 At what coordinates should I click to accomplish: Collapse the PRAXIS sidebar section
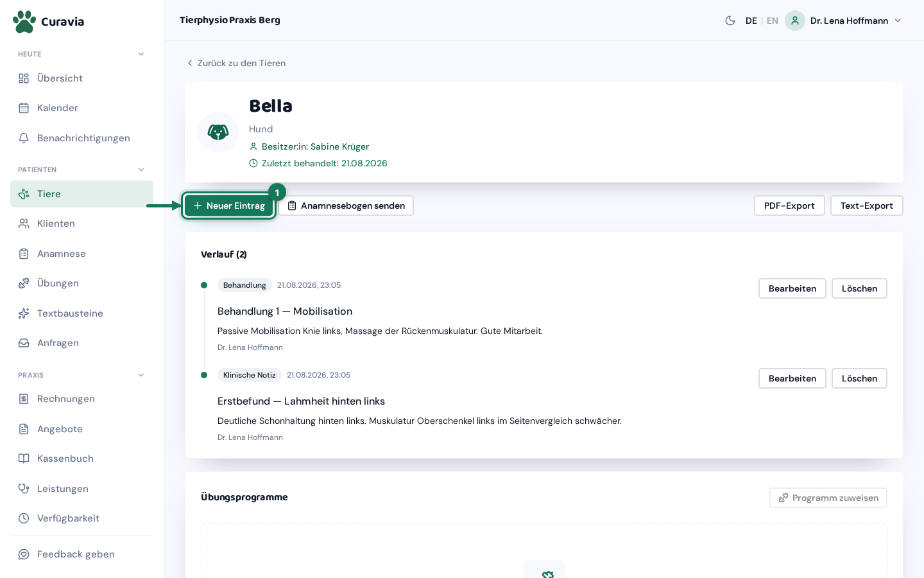[x=141, y=375]
